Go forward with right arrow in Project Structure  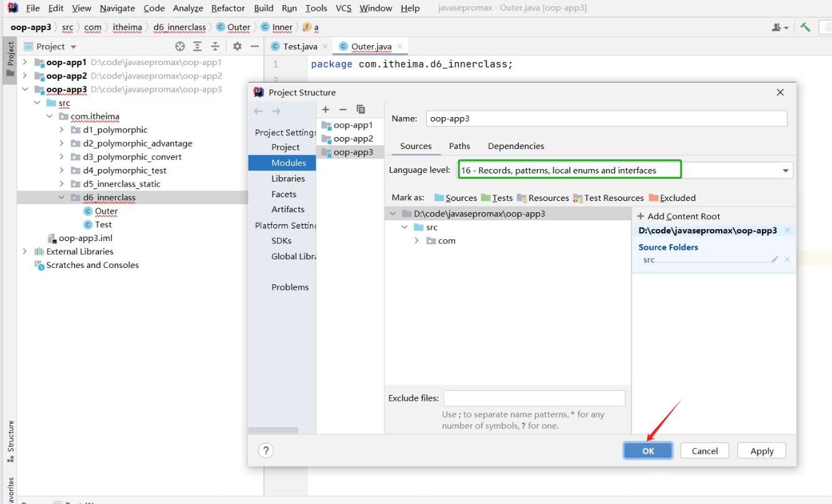[276, 111]
